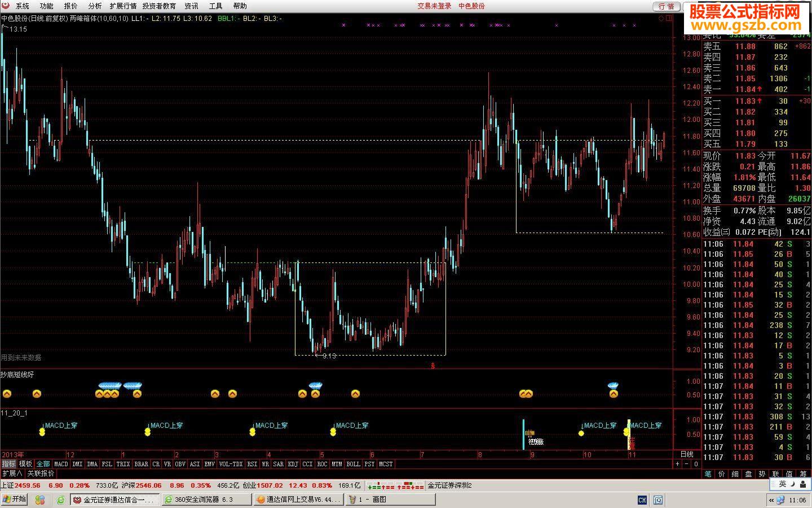812x508 pixels.
Task: Select the 价 tab in quote panel
Action: coord(721,474)
